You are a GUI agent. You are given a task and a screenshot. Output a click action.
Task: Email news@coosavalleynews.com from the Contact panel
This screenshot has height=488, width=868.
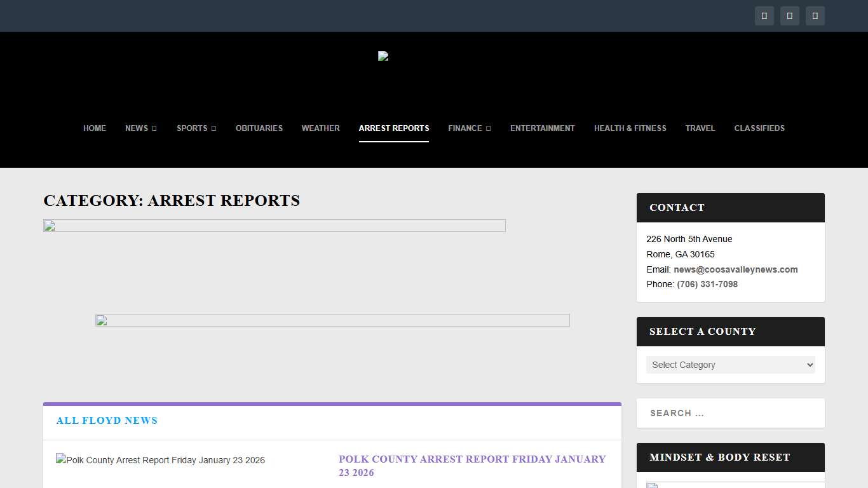click(x=736, y=269)
